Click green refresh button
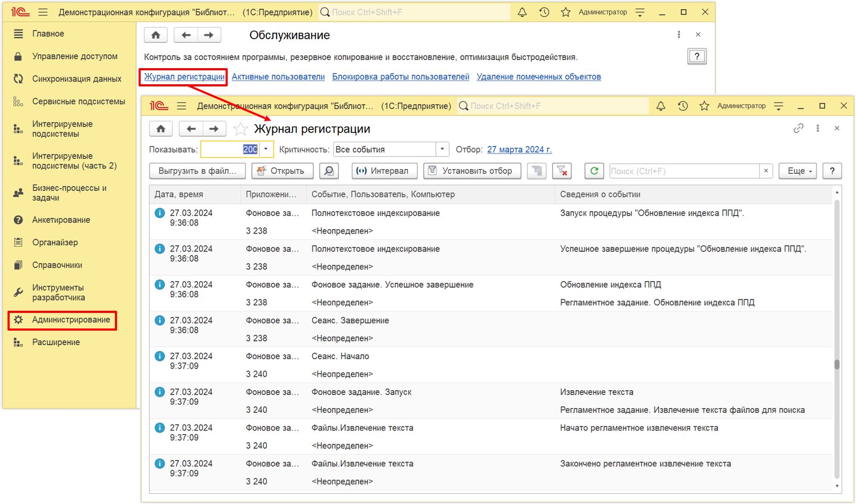The image size is (856, 504). [594, 171]
